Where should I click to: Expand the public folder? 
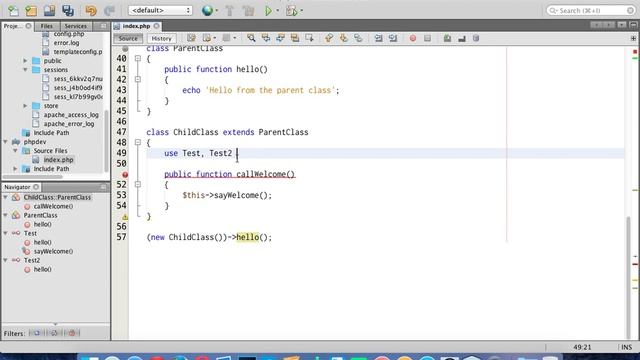[25, 61]
